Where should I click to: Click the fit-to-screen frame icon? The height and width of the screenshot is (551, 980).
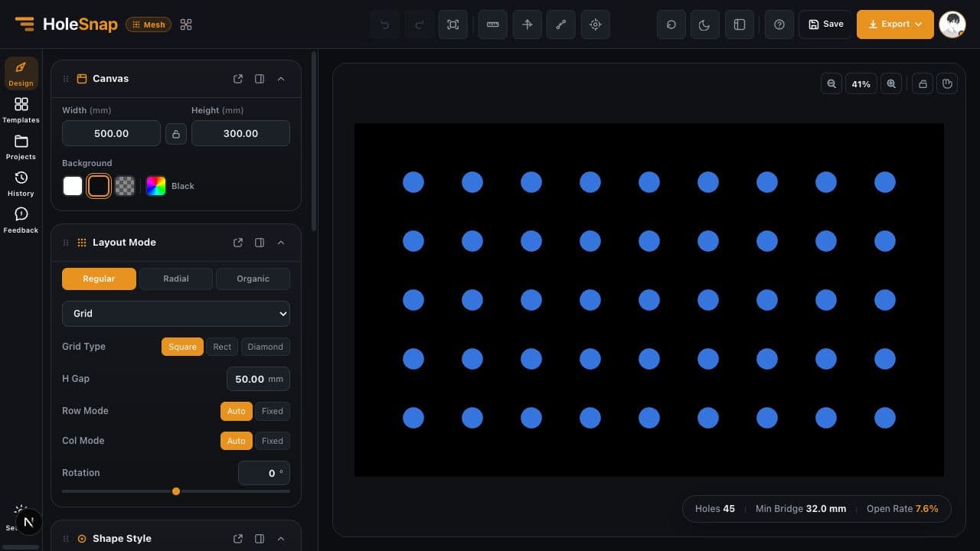pyautogui.click(x=453, y=24)
